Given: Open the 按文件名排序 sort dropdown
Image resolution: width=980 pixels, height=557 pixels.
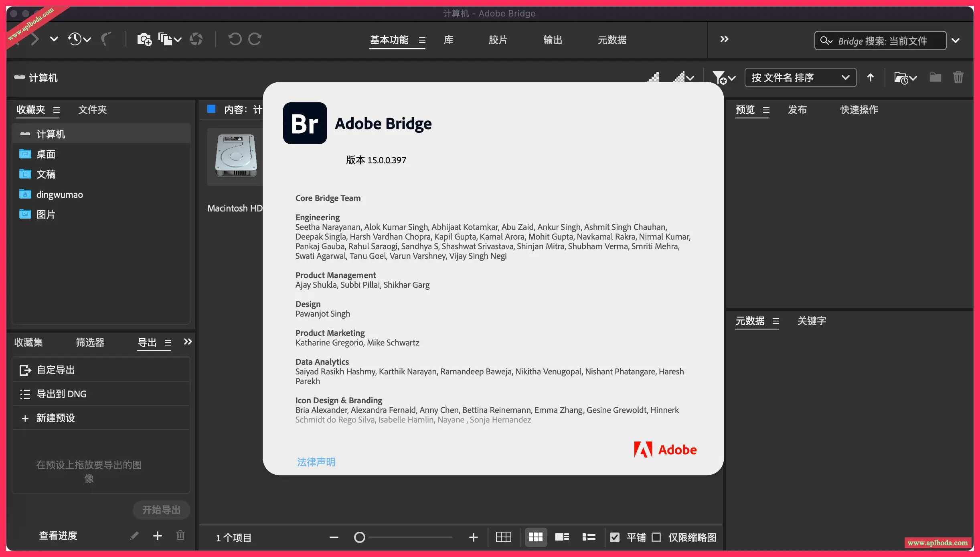Looking at the screenshot, I should click(x=800, y=77).
